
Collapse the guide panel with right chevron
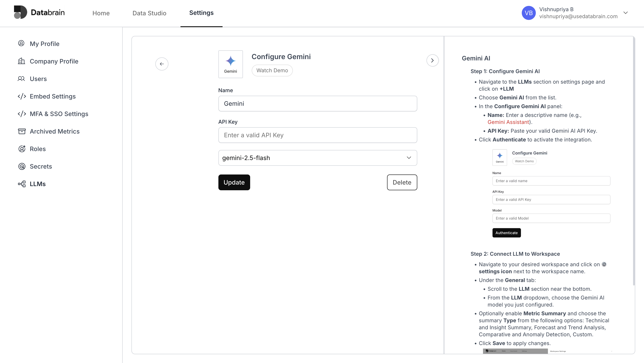[432, 60]
